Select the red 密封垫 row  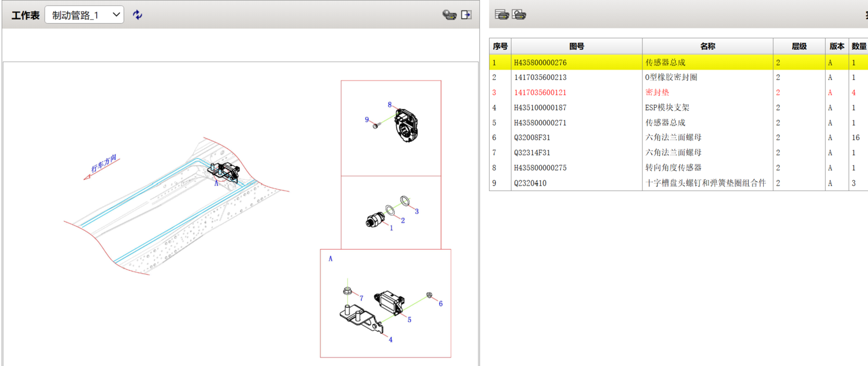click(x=657, y=93)
